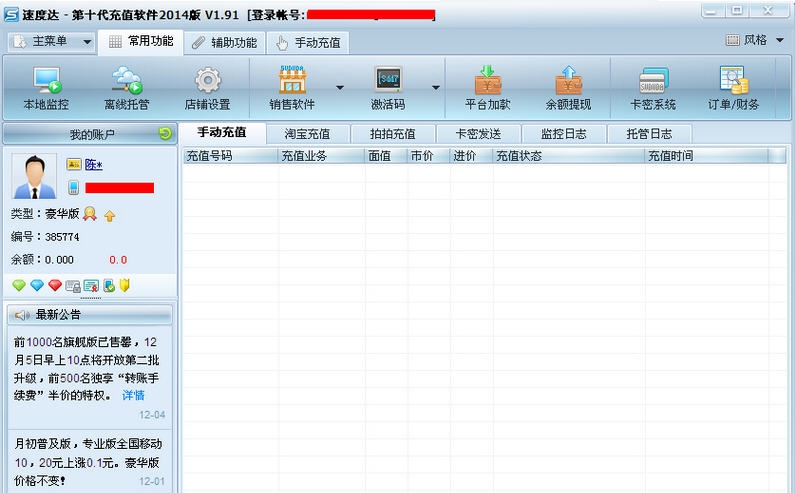
Task: Click the 充值时间 column header
Action: [707, 156]
